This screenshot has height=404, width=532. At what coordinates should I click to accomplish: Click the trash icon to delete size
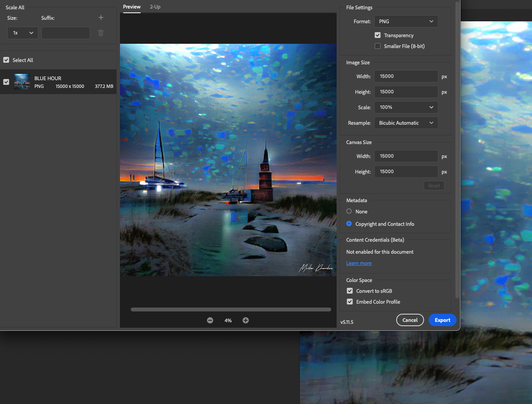point(101,33)
